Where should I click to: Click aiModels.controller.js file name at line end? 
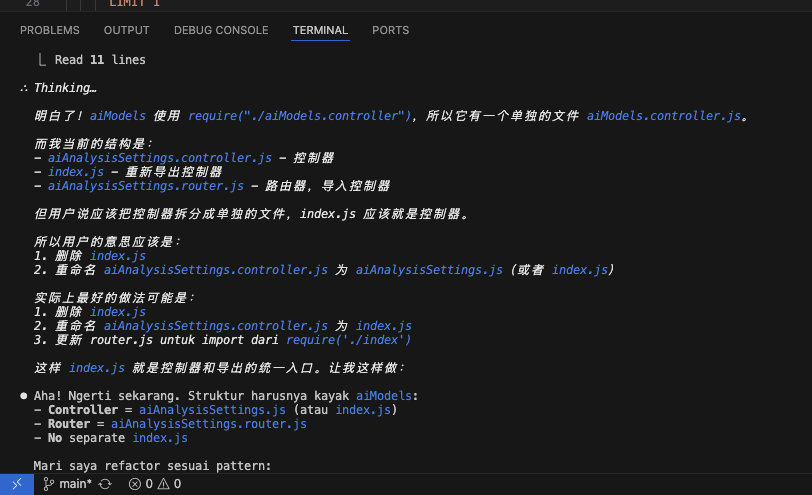point(663,116)
